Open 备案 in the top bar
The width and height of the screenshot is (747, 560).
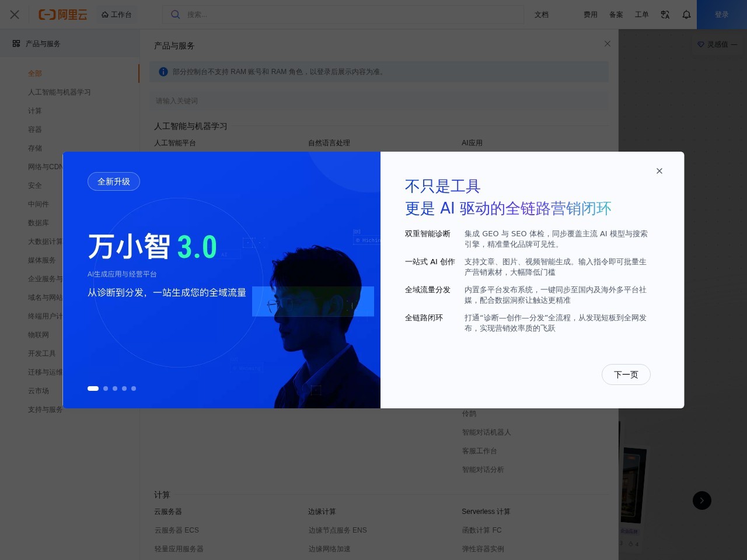[616, 15]
